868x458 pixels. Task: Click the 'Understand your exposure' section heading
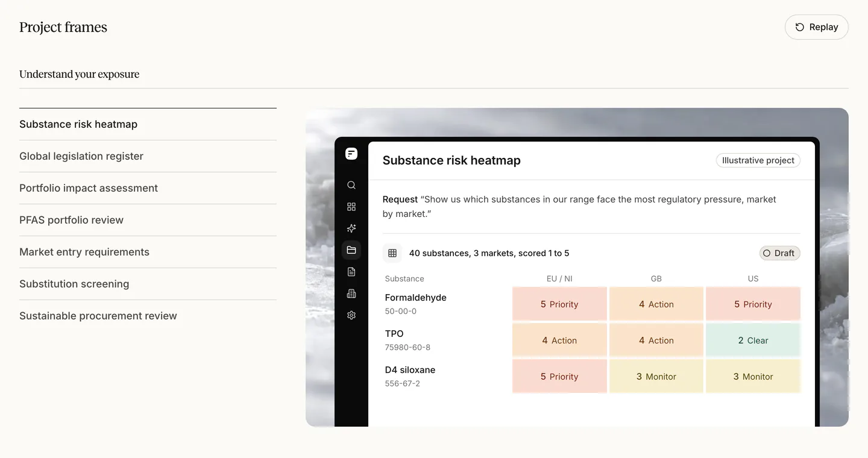[80, 74]
